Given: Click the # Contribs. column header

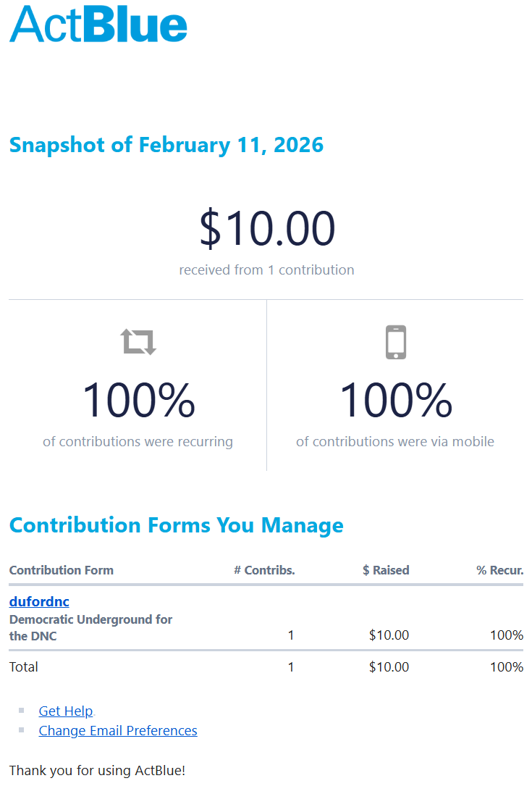Looking at the screenshot, I should pos(264,570).
